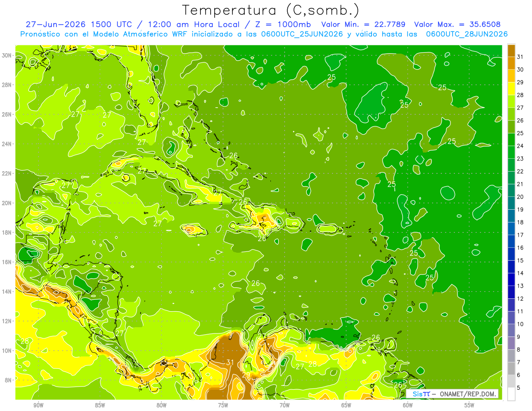Viewport: 532px width, 411px height.
Task: Click the legend value label 12
Action: pos(520,299)
